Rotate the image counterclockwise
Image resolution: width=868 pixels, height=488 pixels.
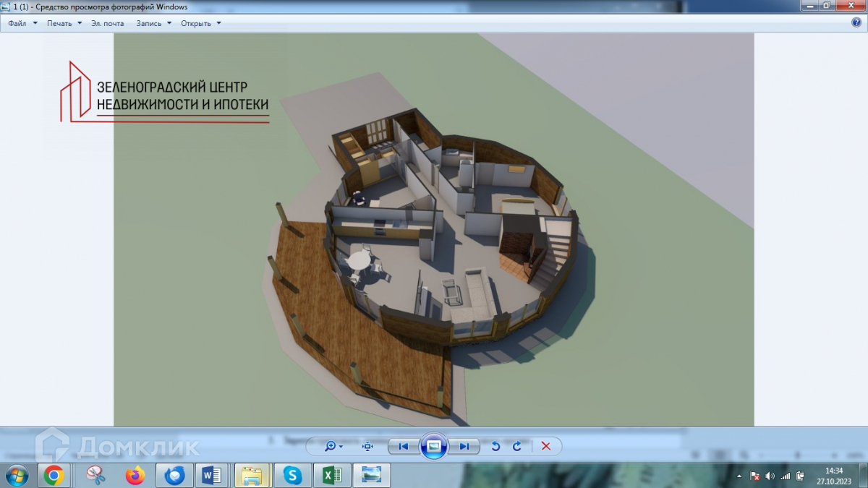[495, 446]
